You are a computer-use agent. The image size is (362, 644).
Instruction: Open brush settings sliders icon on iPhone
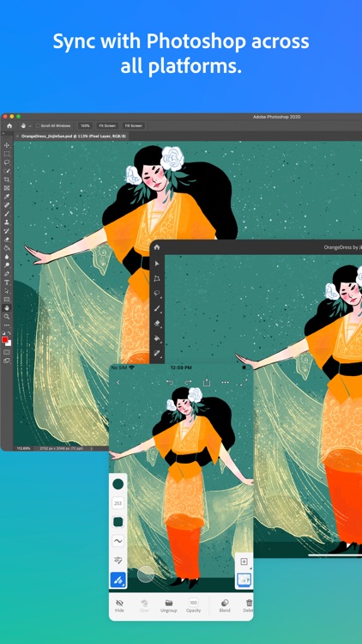click(x=118, y=560)
